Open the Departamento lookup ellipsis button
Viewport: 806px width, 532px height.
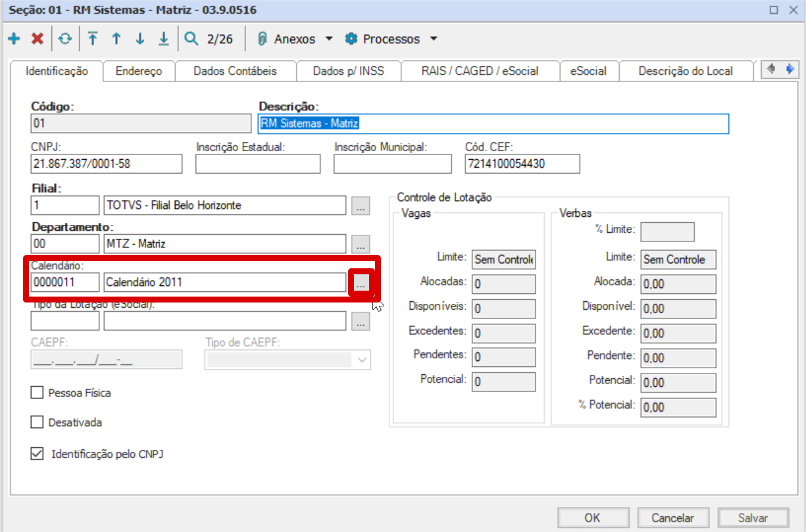[x=360, y=245]
